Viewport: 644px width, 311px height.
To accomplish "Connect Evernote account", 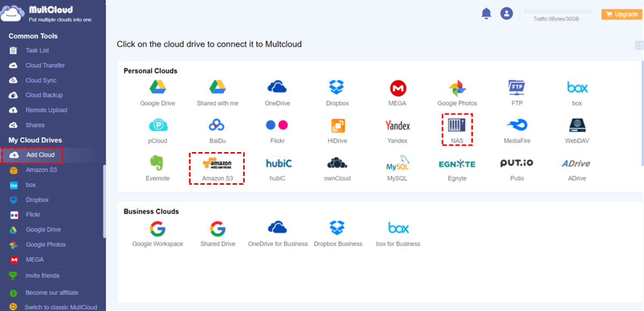I will pyautogui.click(x=158, y=168).
